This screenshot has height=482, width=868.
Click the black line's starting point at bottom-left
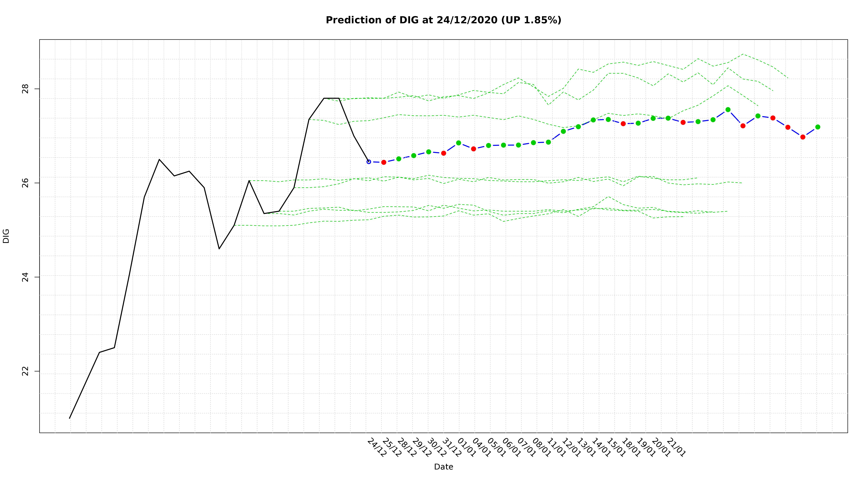tap(70, 418)
